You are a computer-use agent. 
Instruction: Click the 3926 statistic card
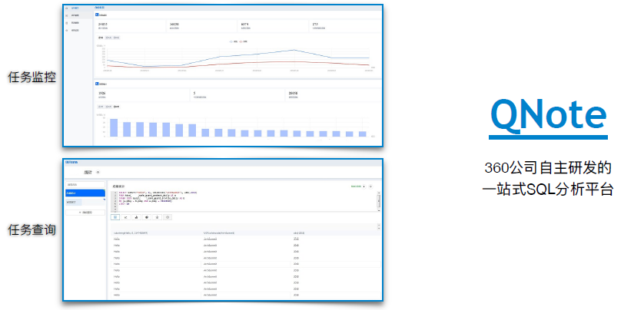[x=142, y=95]
